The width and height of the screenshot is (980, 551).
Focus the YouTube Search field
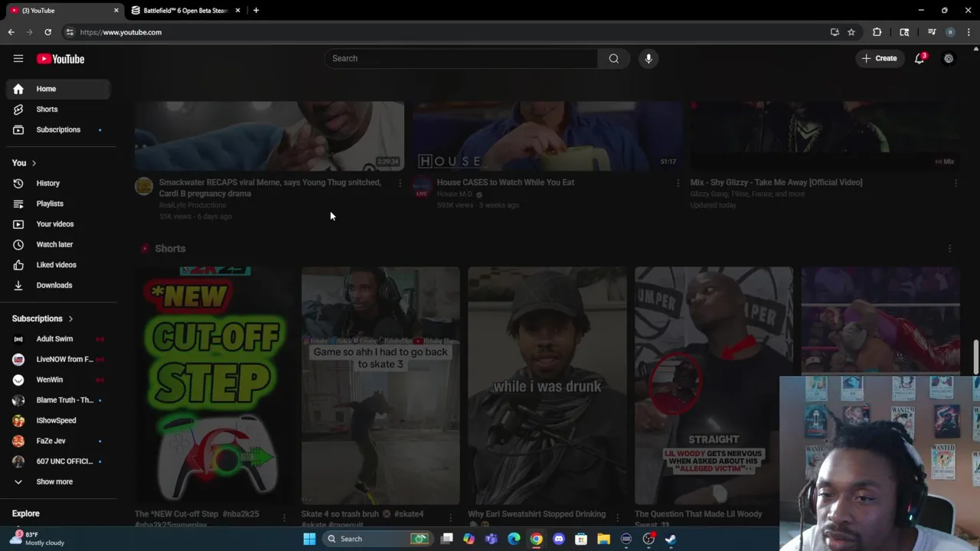click(x=461, y=58)
